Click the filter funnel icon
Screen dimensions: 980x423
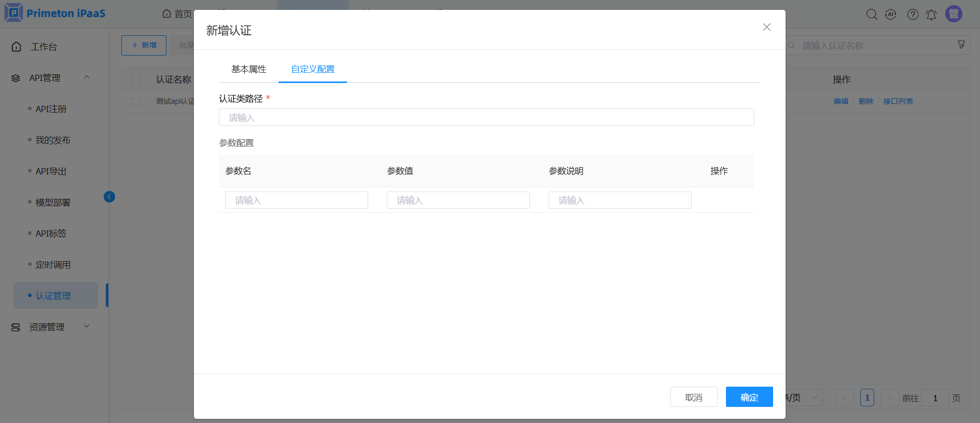tap(961, 45)
